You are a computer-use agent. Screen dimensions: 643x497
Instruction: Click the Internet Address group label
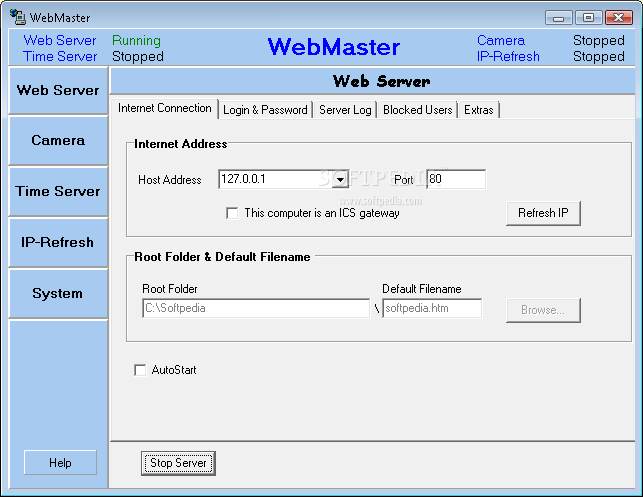coord(180,144)
